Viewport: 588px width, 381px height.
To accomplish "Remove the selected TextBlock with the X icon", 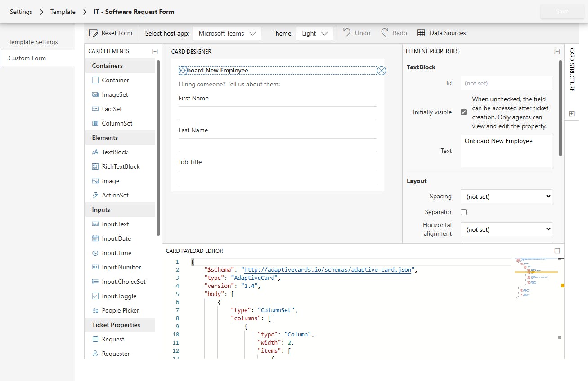I will tap(382, 71).
